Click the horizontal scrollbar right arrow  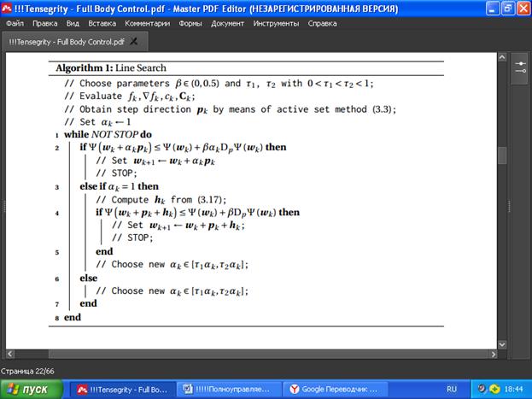point(494,355)
